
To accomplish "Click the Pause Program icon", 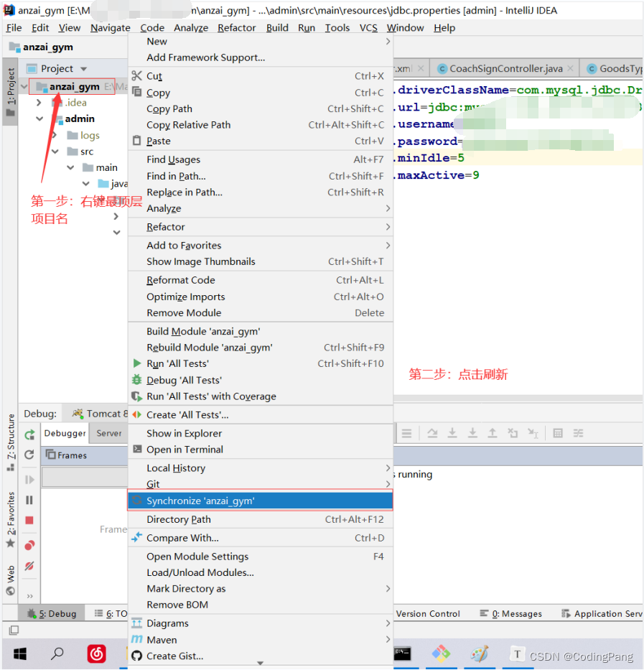I will [x=29, y=500].
